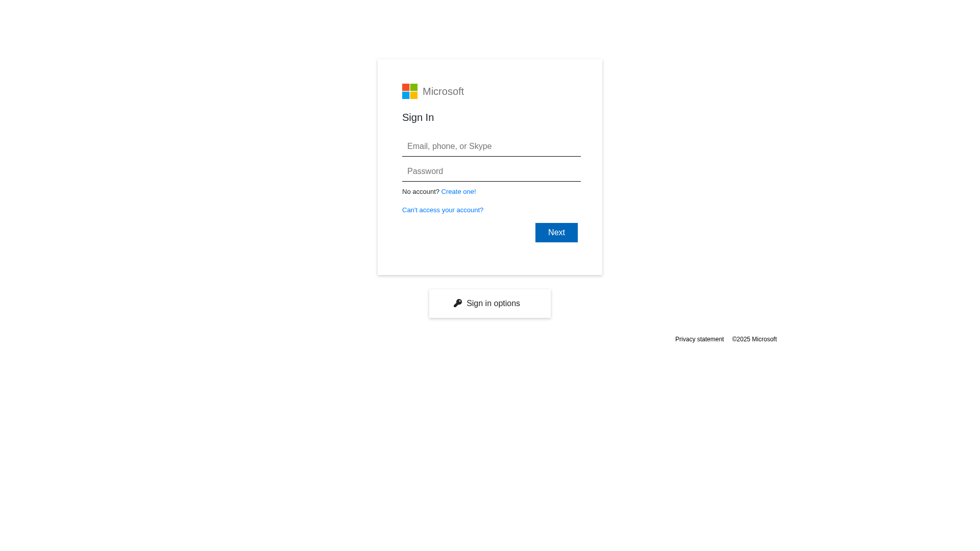Viewport: 980px width, 551px height.
Task: Click the blue Next button
Action: (556, 233)
